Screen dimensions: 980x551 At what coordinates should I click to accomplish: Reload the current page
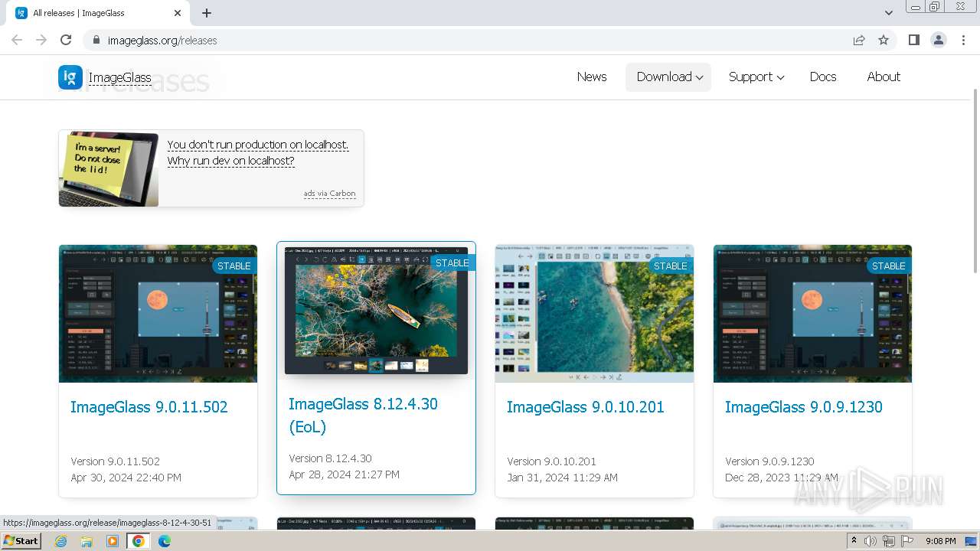pyautogui.click(x=66, y=40)
